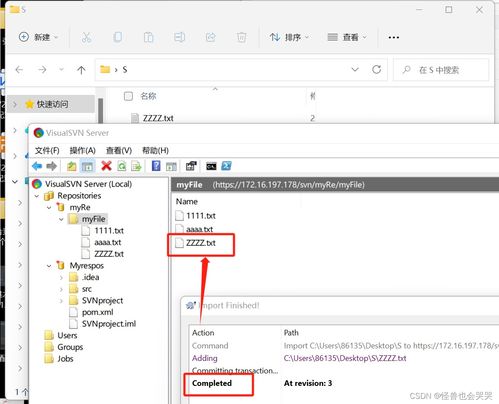Click the green Refresh icon in VisualSVN toolbar

click(x=122, y=166)
